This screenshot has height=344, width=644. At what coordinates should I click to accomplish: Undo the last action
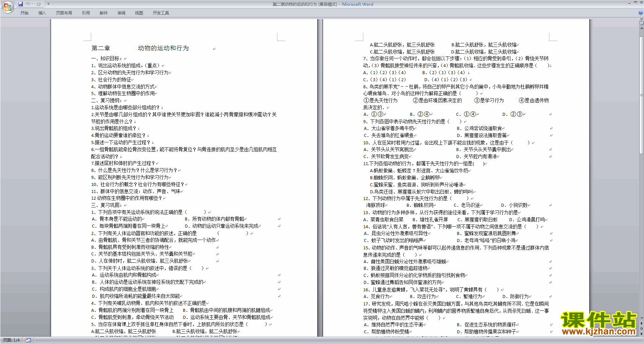tap(28, 4)
